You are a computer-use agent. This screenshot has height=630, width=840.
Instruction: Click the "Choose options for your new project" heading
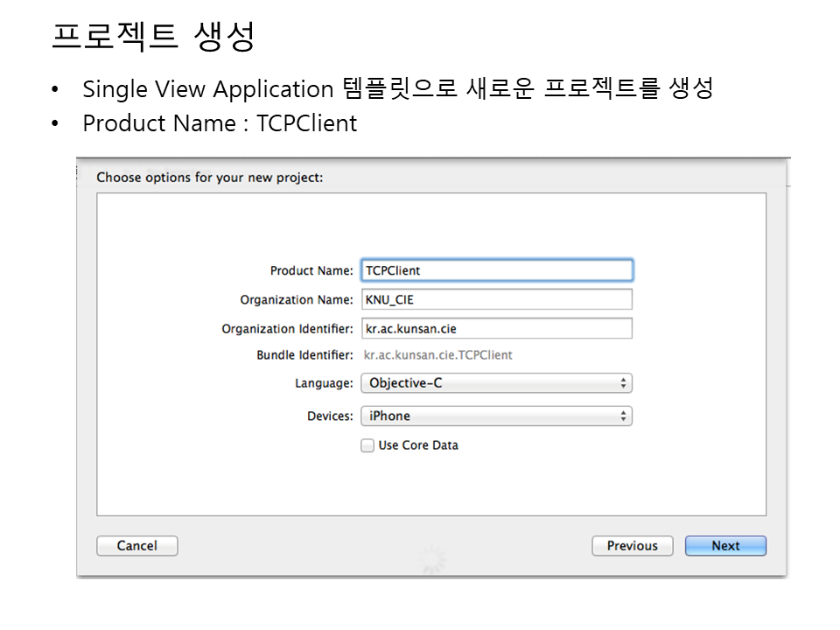point(209,178)
